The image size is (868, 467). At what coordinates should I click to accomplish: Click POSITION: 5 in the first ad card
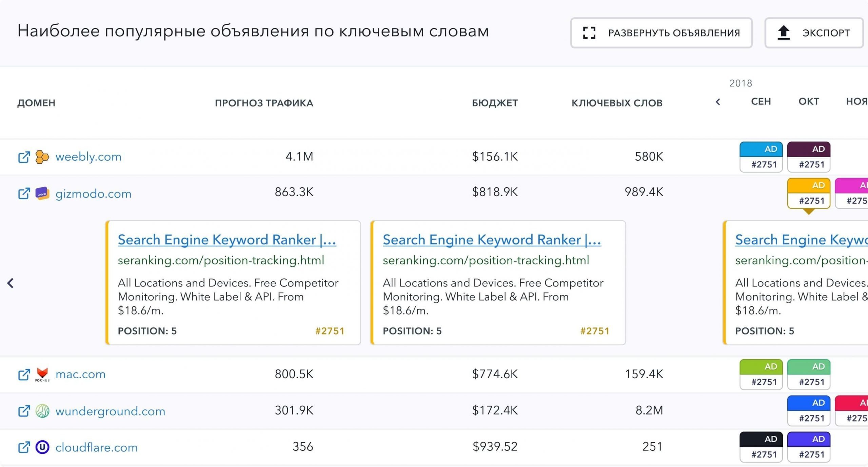[x=147, y=331]
